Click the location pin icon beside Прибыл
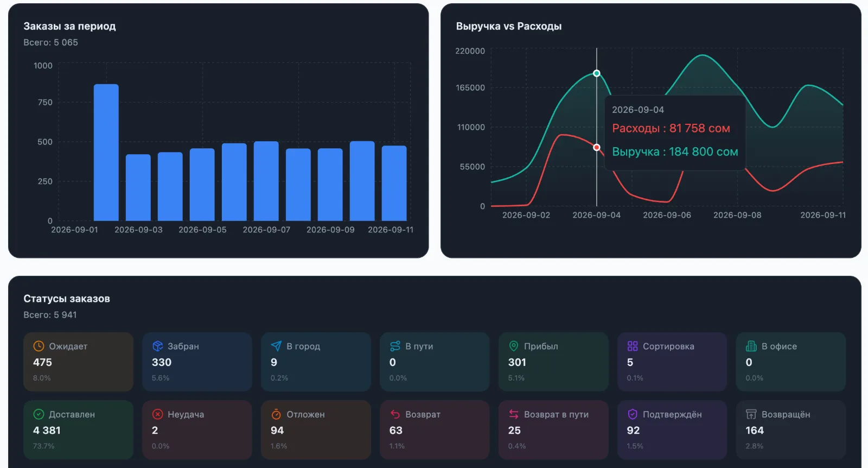The height and width of the screenshot is (468, 868). click(x=514, y=346)
